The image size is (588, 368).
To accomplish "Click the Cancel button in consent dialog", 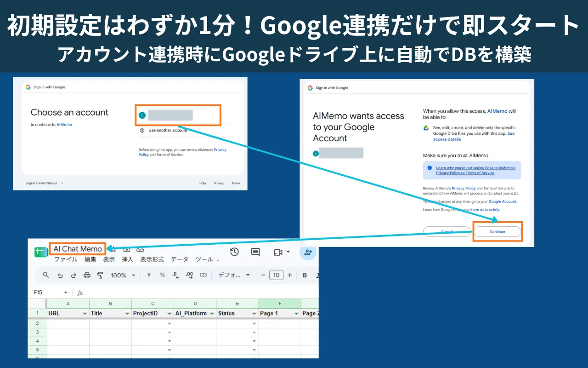I will click(x=447, y=231).
